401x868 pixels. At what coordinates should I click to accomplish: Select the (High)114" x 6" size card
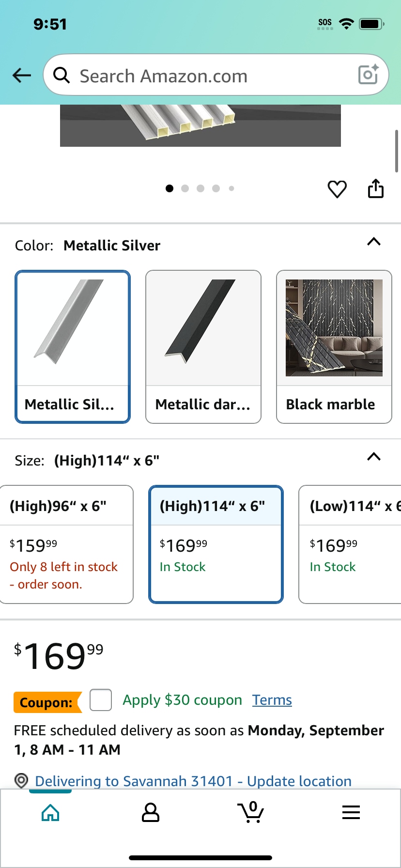pos(216,544)
